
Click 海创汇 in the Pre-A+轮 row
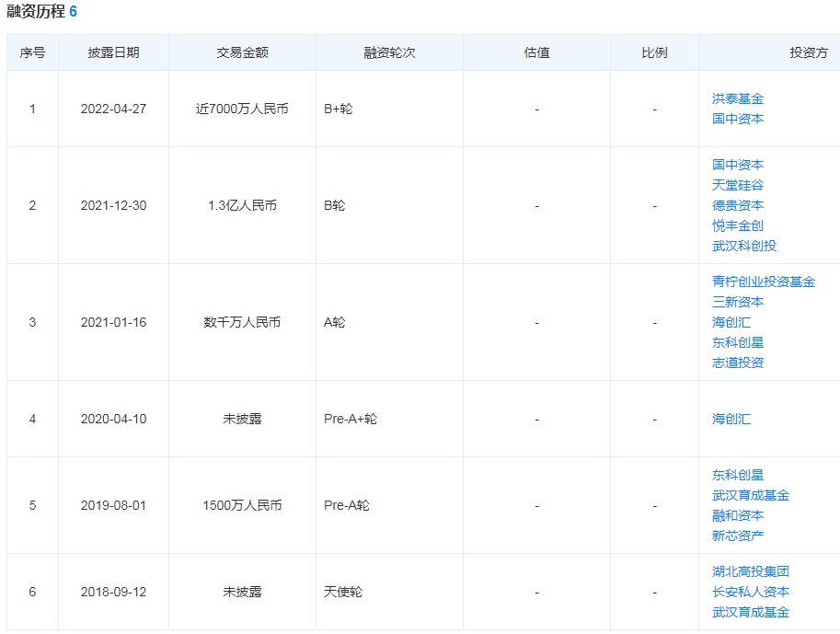coord(731,419)
